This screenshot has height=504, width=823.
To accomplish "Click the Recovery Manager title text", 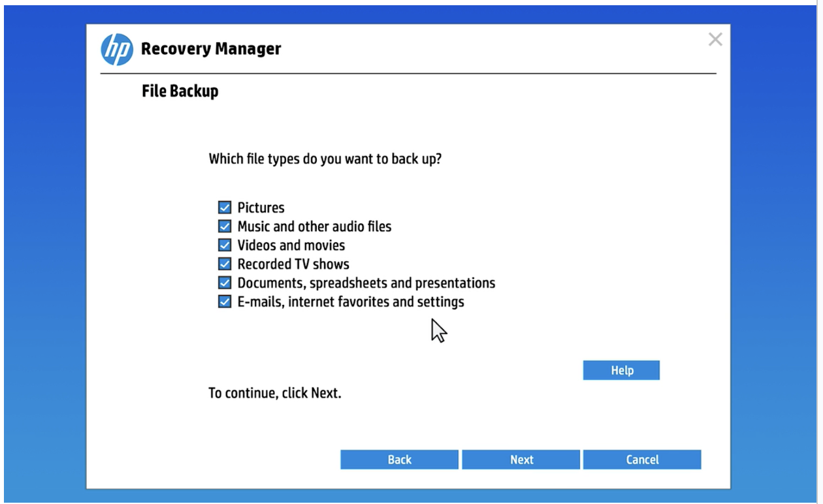I will point(211,48).
